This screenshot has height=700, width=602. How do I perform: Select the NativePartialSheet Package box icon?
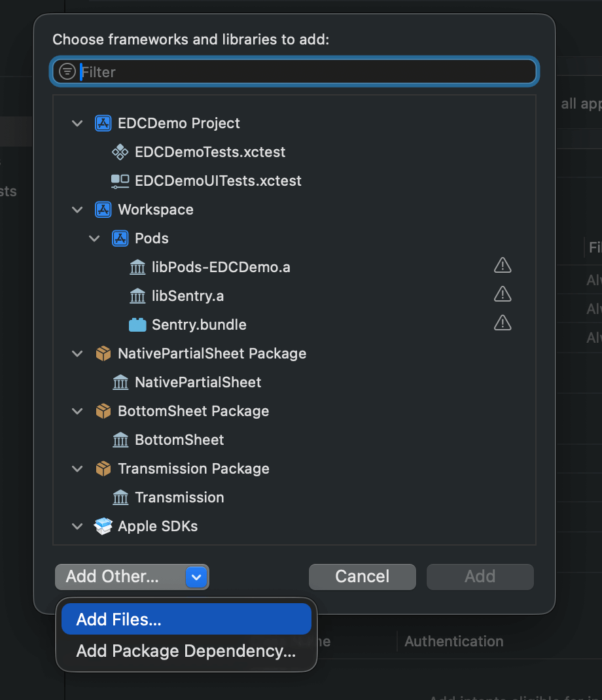click(x=103, y=353)
